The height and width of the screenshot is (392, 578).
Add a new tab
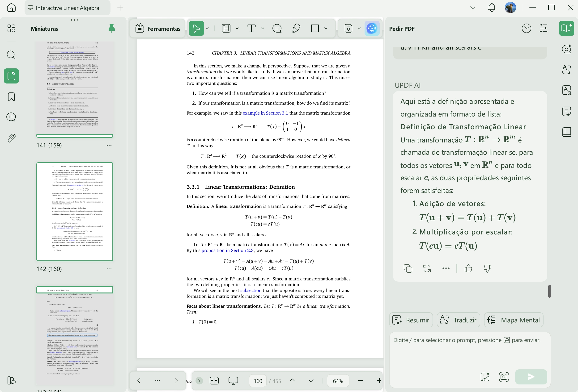(x=120, y=8)
